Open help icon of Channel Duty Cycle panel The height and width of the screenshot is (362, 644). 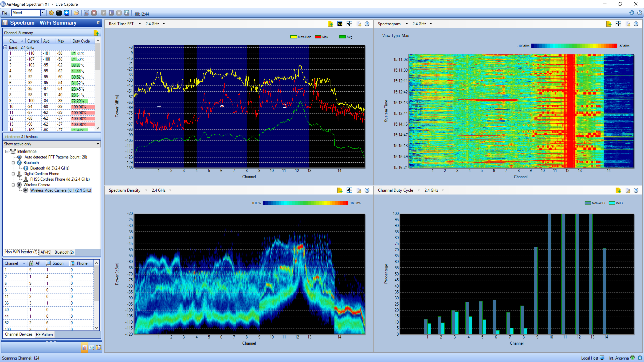[x=636, y=190]
